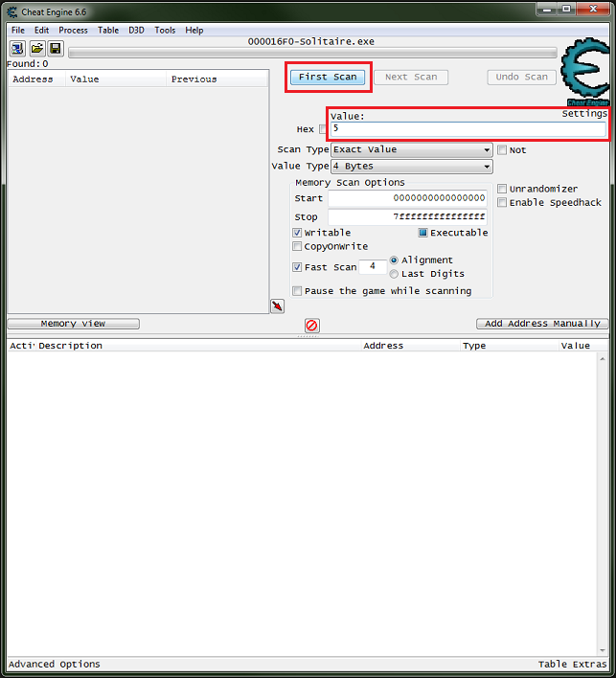
Task: Open the Process menu
Action: 73,30
